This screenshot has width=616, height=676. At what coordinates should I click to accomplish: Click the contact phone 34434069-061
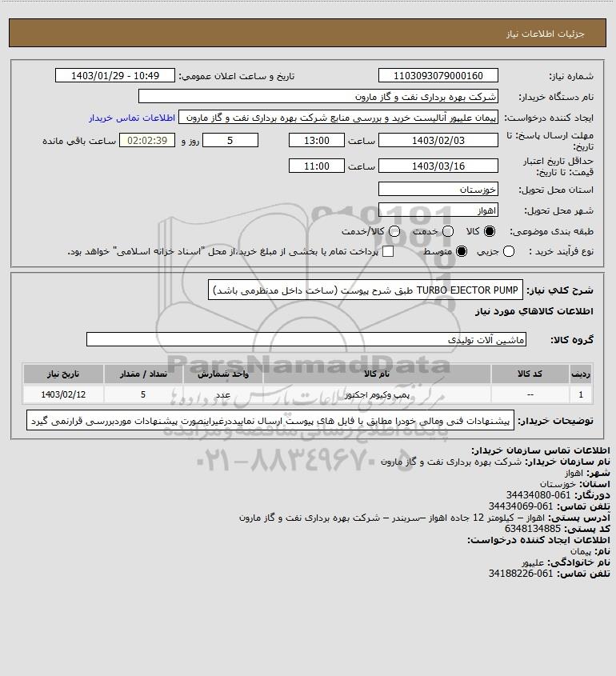520,506
